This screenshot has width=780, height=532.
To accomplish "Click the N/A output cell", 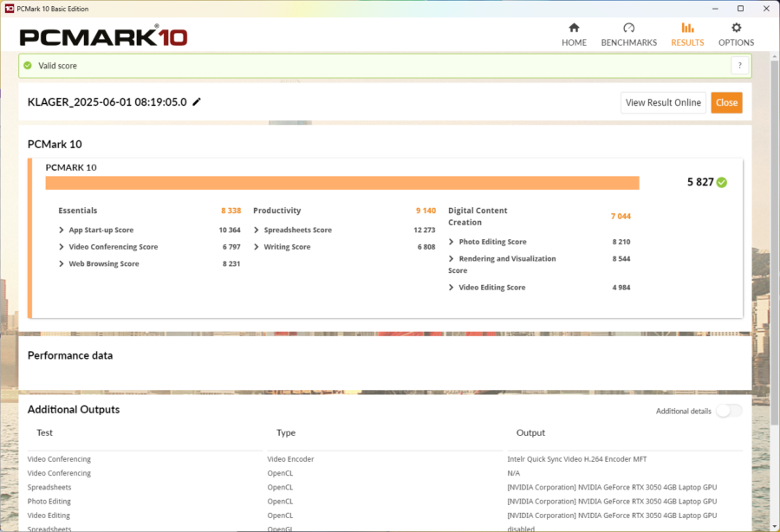I will coord(513,473).
